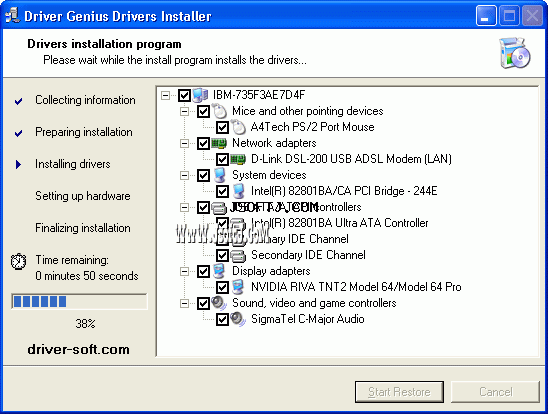
Task: Click the D-Link DSL-200 modem icon
Action: tap(238, 159)
